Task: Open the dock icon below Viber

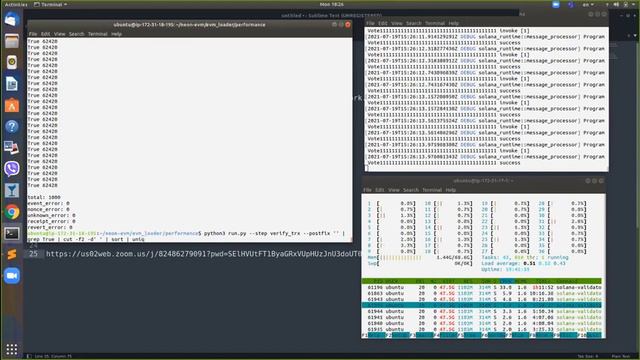Action: 12,190
